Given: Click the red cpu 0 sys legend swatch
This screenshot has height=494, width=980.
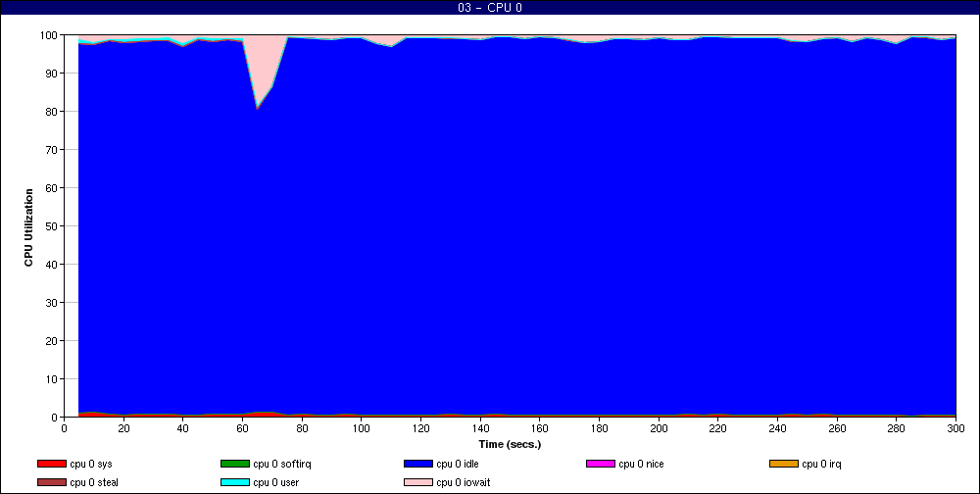Looking at the screenshot, I should (51, 464).
